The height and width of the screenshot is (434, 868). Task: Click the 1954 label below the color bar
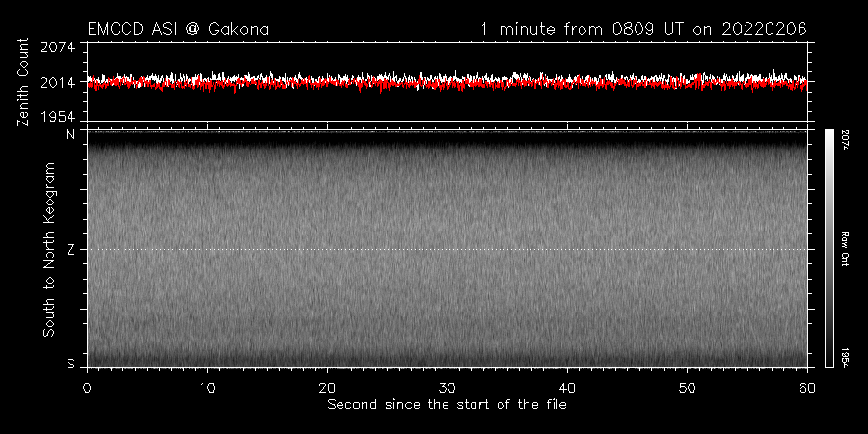pos(846,358)
